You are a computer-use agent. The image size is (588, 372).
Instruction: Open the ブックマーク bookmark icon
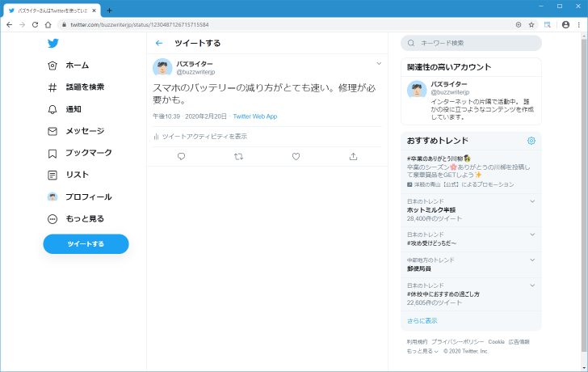point(52,153)
